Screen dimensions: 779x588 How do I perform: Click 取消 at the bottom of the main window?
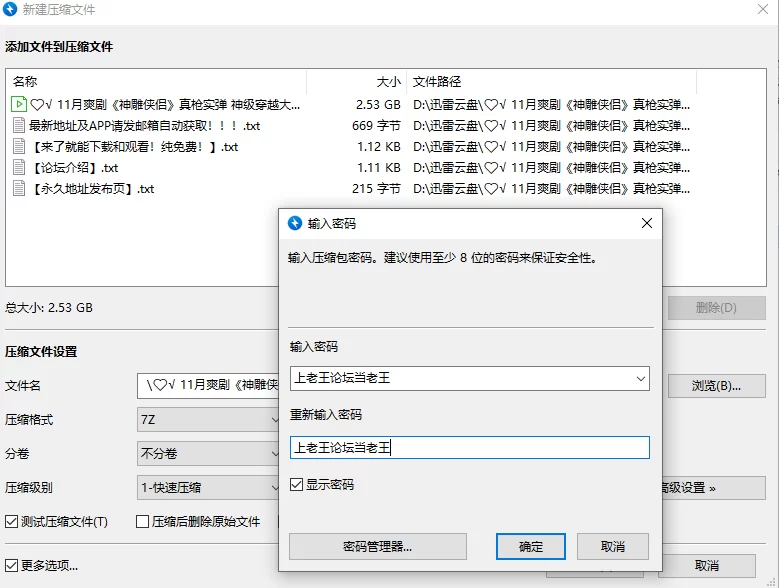pos(706,566)
